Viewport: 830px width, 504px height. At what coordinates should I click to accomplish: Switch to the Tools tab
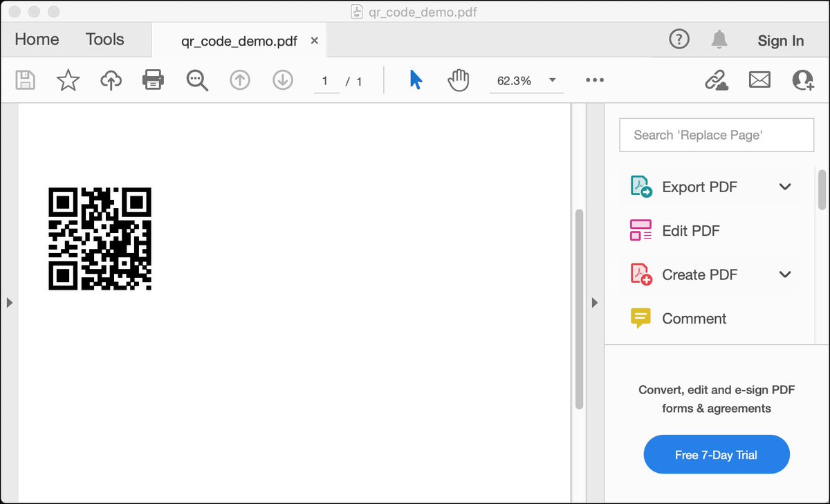point(105,39)
